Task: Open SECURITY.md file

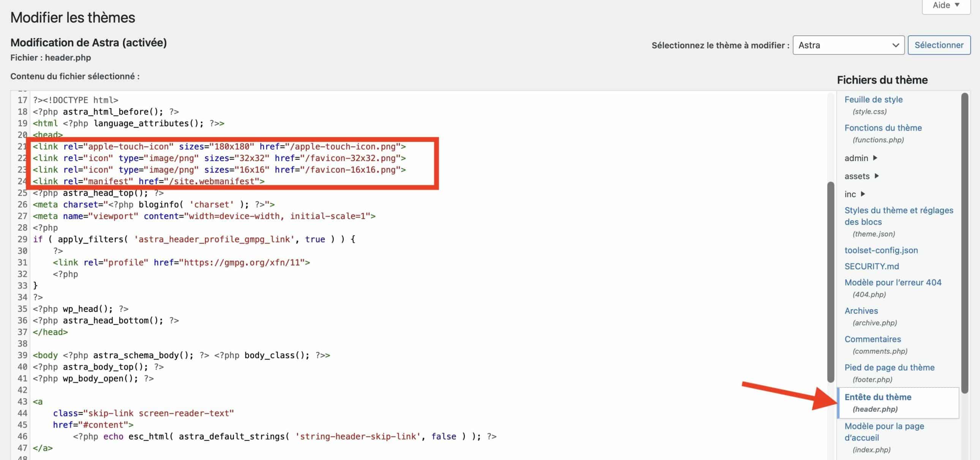Action: (872, 266)
